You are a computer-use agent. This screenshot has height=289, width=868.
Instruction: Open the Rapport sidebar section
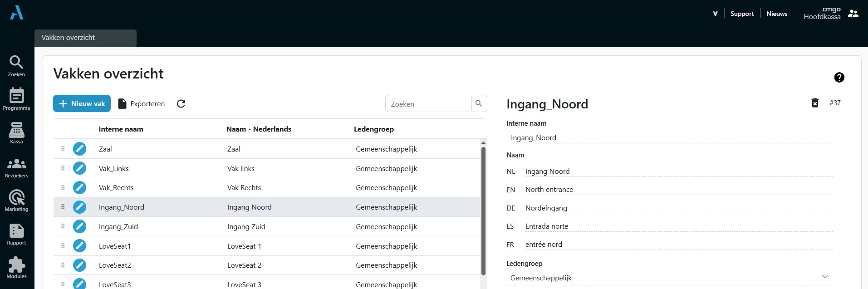16,234
